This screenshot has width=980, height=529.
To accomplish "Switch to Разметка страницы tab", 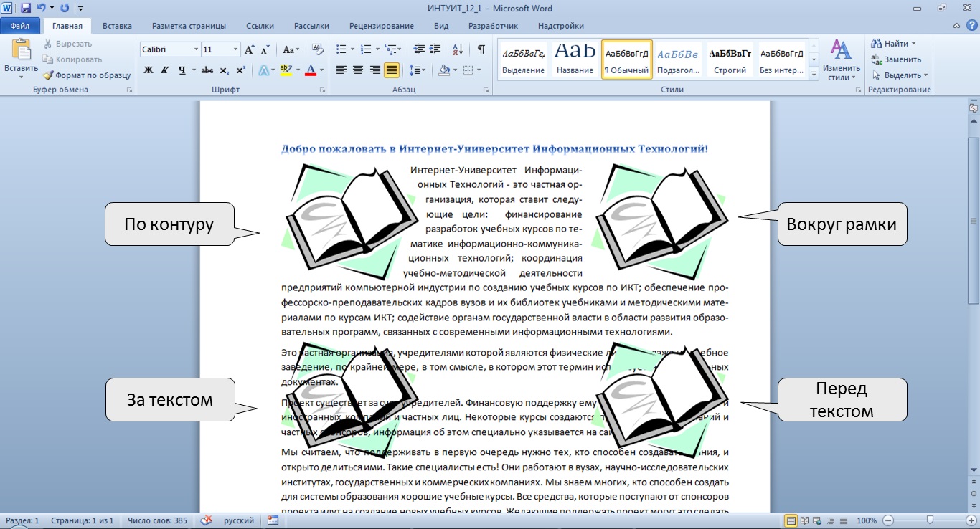I will click(189, 26).
